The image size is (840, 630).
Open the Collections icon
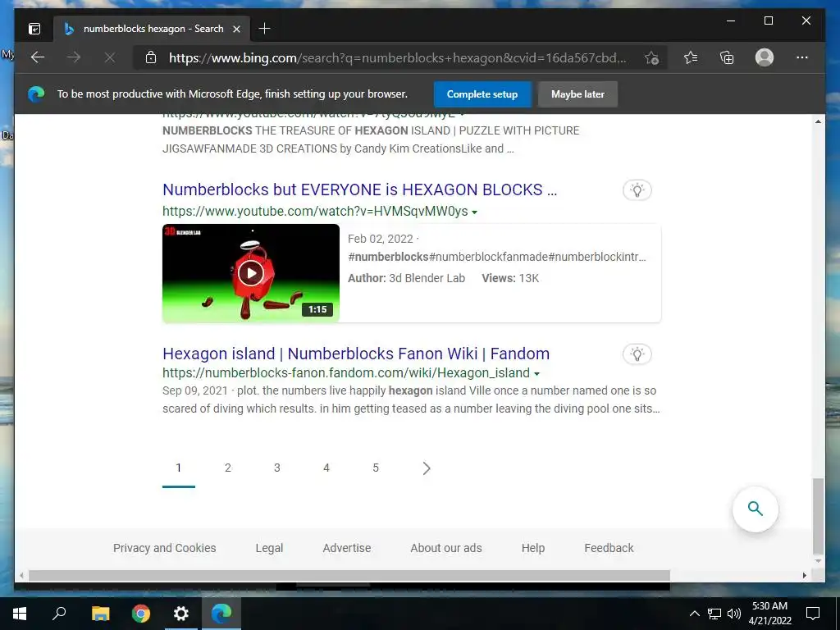click(x=727, y=57)
